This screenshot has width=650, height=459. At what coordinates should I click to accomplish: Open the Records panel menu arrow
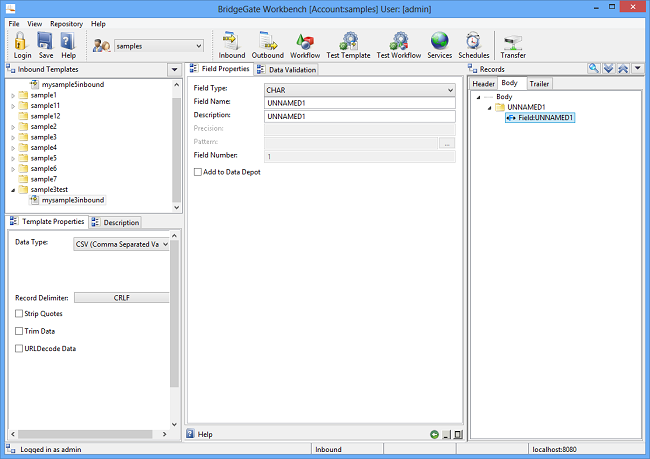[638, 68]
